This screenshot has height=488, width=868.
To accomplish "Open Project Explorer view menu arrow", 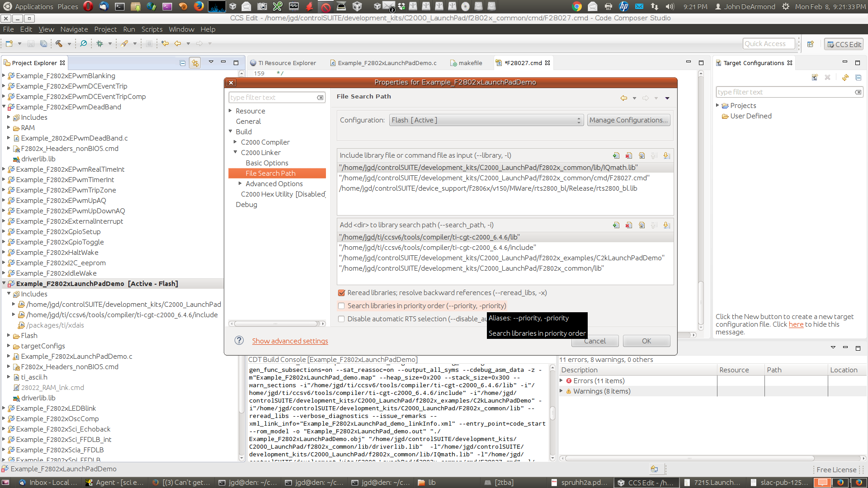I will 211,62.
